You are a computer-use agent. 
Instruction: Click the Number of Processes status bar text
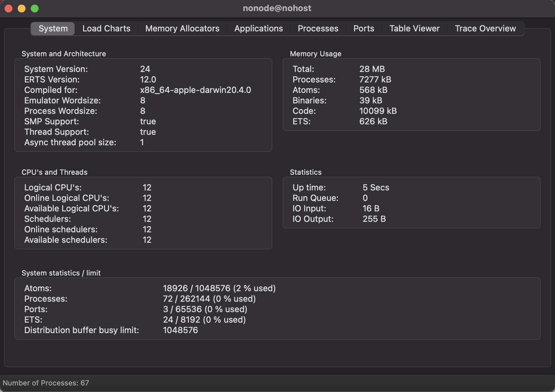(x=46, y=383)
